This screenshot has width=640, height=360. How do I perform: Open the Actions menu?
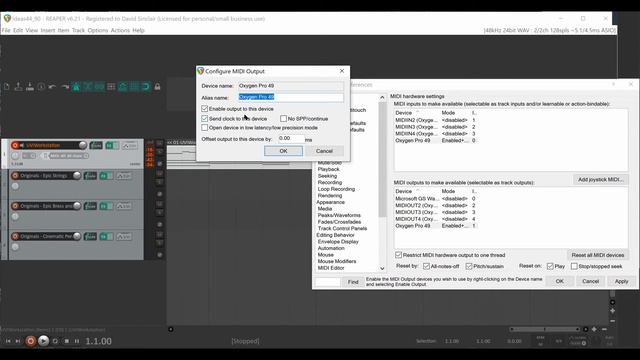pyautogui.click(x=120, y=30)
